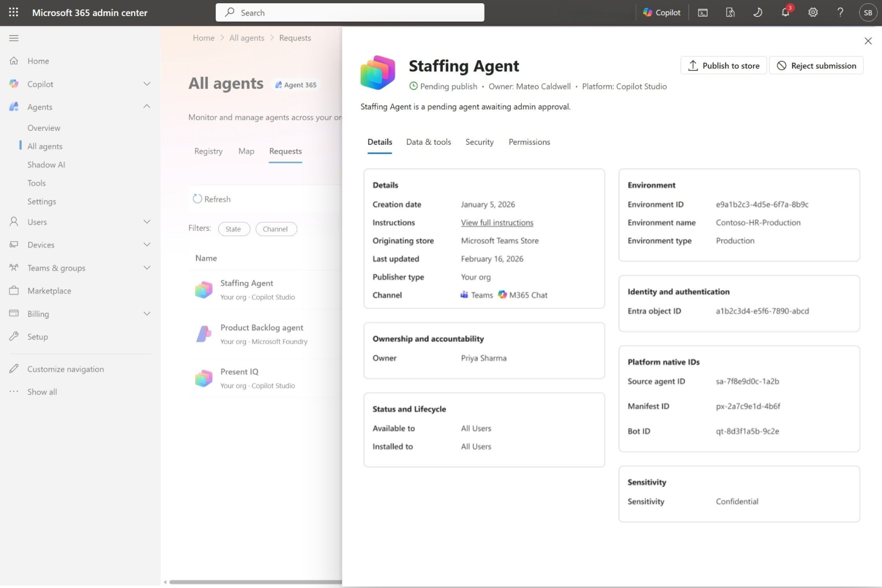The image size is (882, 588).
Task: Open the Permissions tab
Action: pyautogui.click(x=529, y=142)
